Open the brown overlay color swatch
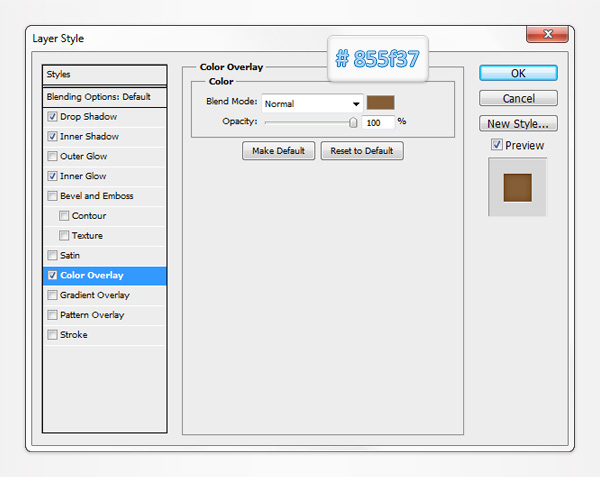600x477 pixels. (x=380, y=102)
